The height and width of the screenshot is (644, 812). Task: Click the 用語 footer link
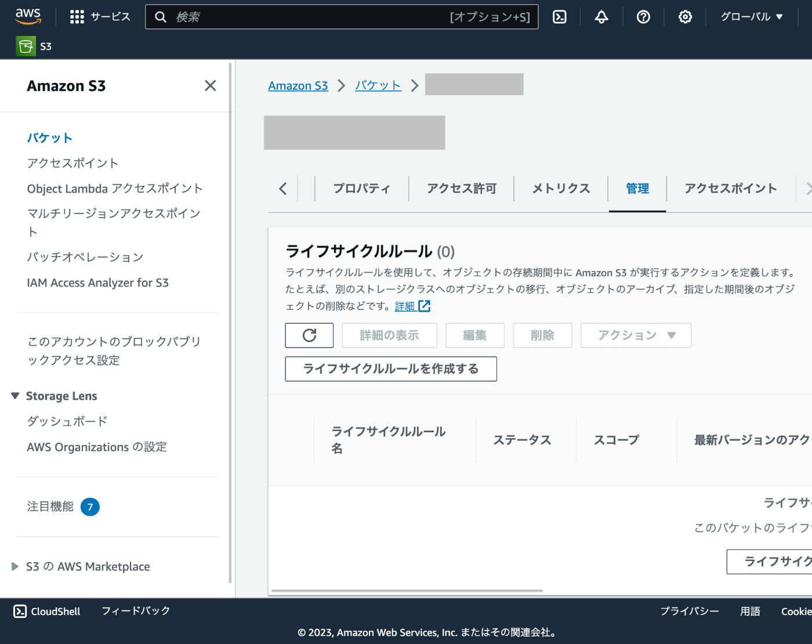[750, 612]
